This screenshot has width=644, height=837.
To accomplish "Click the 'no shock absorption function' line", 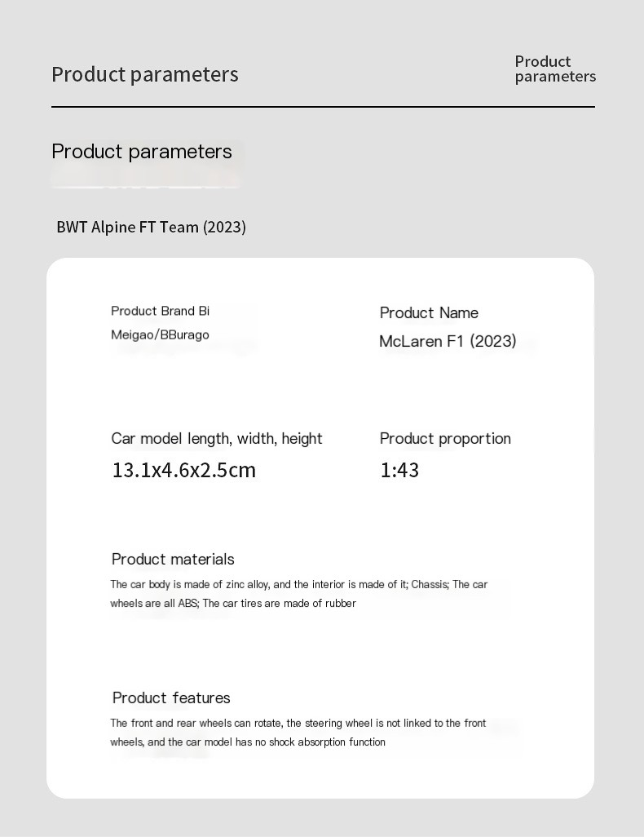I will tap(248, 742).
